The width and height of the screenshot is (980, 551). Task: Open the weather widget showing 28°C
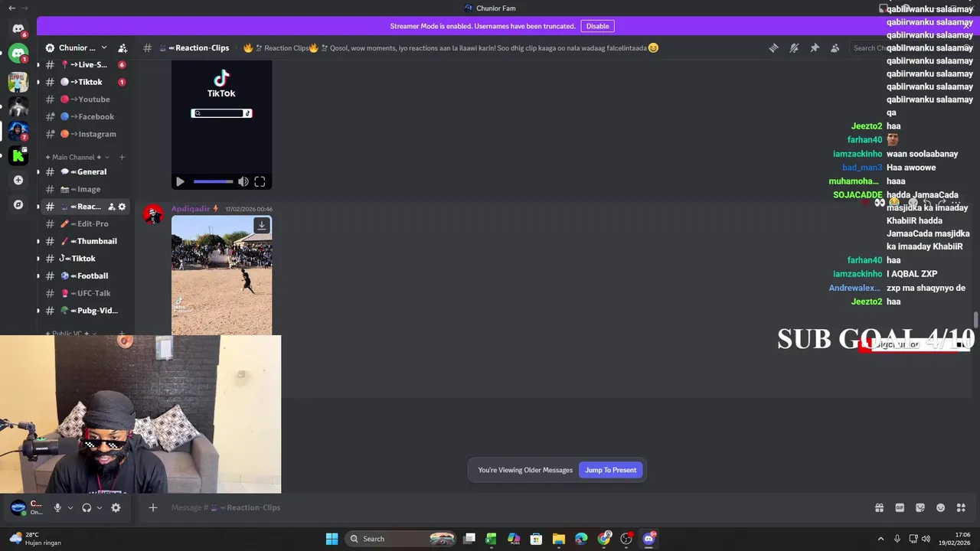click(34, 539)
